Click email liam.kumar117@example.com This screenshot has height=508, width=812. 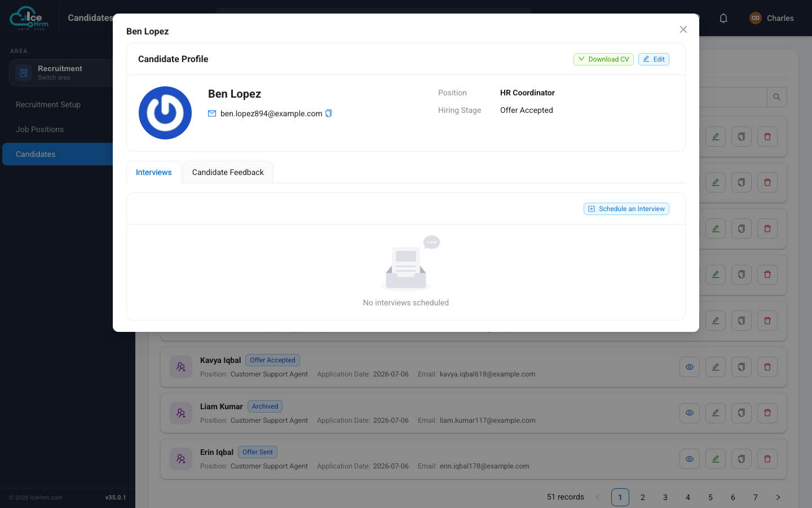pos(487,421)
